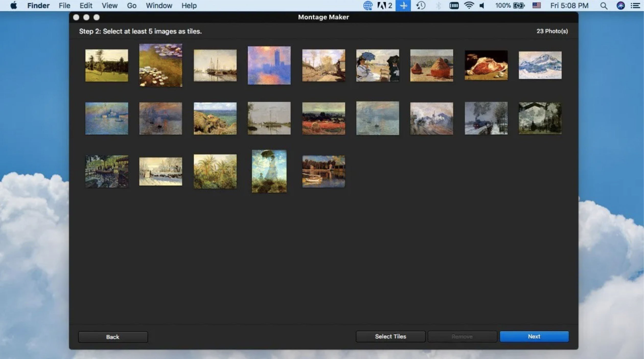Click the Adobe menu bar icon

pos(382,6)
